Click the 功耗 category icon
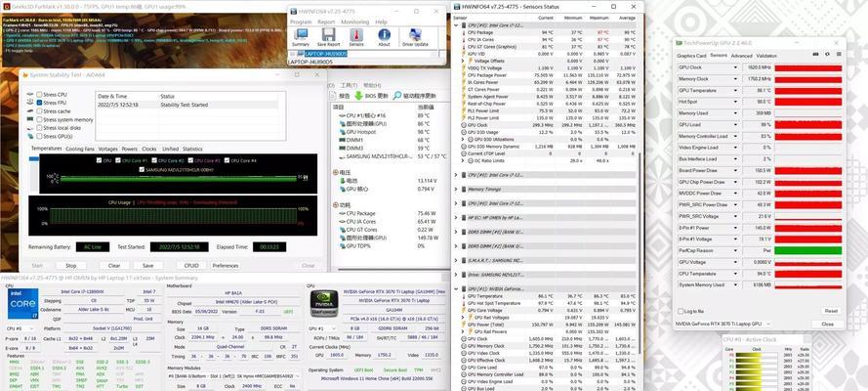The height and width of the screenshot is (391, 868). [335, 205]
